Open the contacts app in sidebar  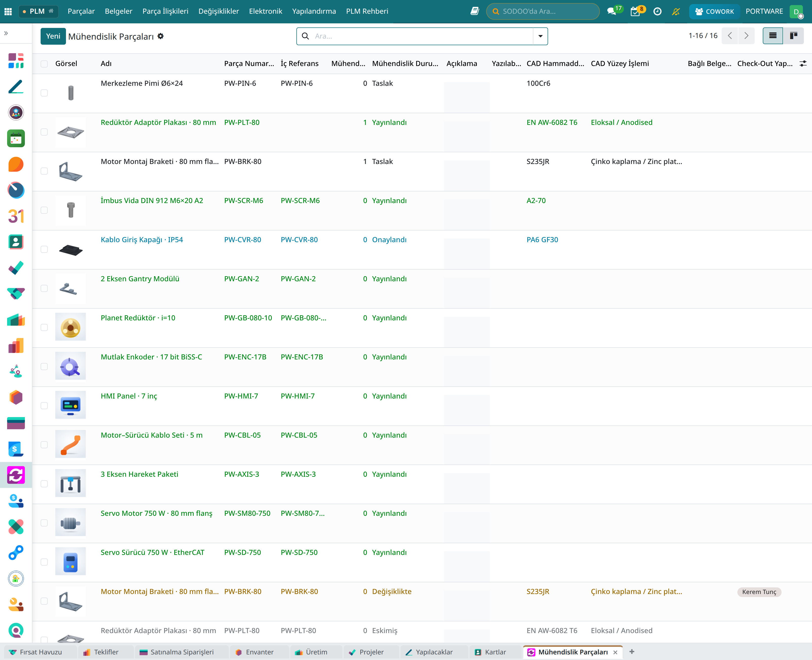click(16, 242)
